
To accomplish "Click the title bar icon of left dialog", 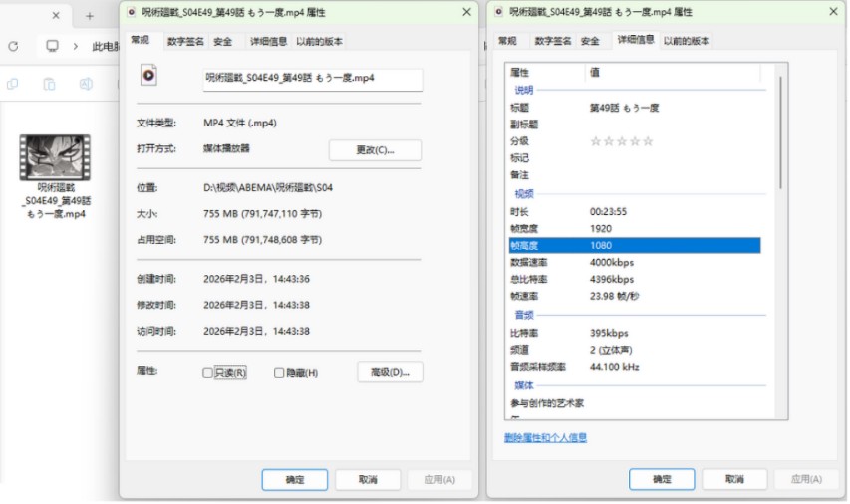I will coord(132,12).
